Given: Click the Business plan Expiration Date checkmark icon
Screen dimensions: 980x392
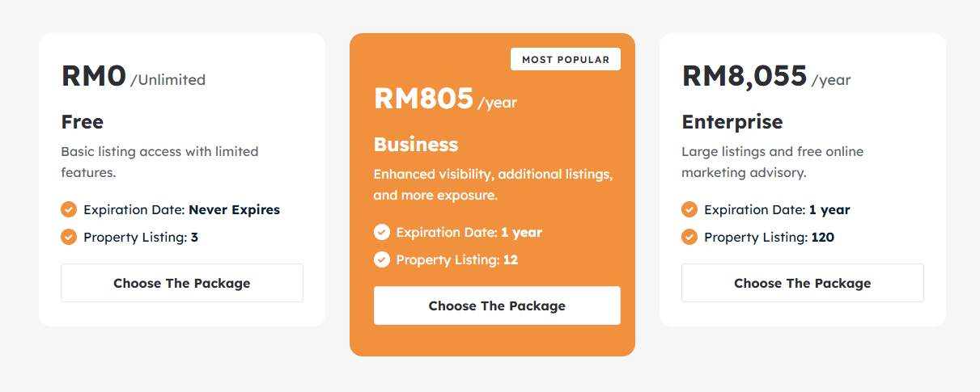Looking at the screenshot, I should (x=382, y=232).
